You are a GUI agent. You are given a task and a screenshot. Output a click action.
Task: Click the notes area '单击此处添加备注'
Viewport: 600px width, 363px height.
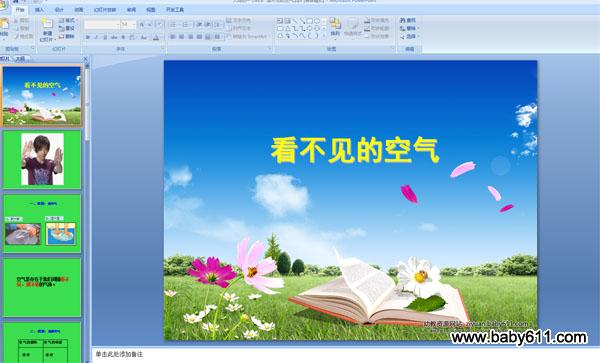tap(119, 355)
